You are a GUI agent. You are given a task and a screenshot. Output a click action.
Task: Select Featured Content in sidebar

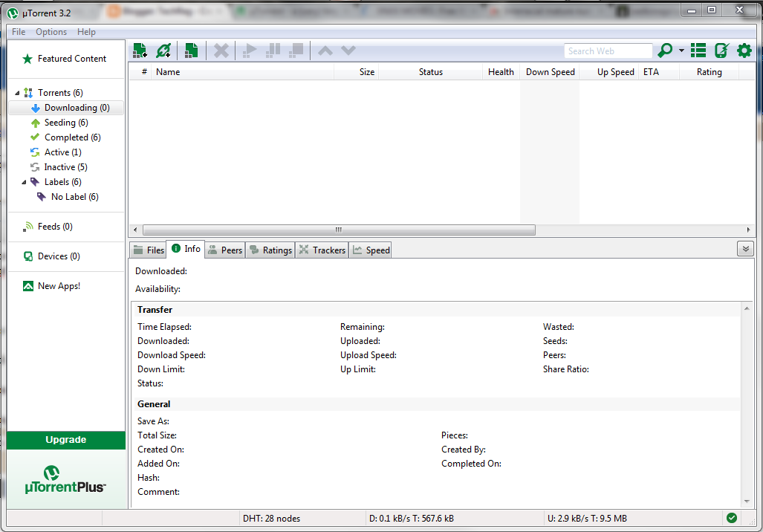(x=64, y=59)
